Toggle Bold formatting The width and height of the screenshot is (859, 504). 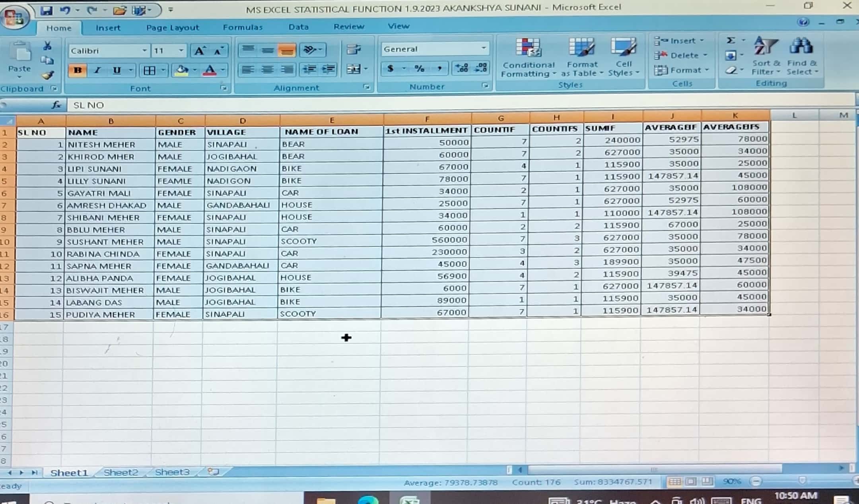click(78, 70)
